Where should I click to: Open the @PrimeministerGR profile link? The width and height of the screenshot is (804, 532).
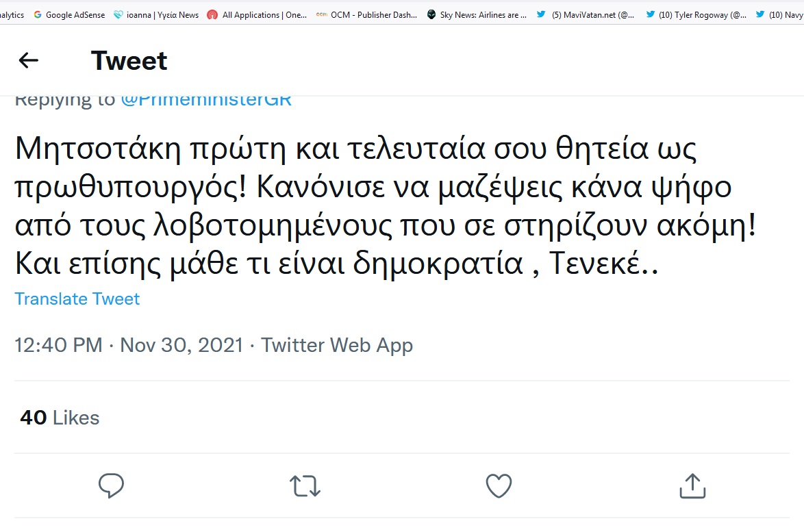(x=206, y=100)
